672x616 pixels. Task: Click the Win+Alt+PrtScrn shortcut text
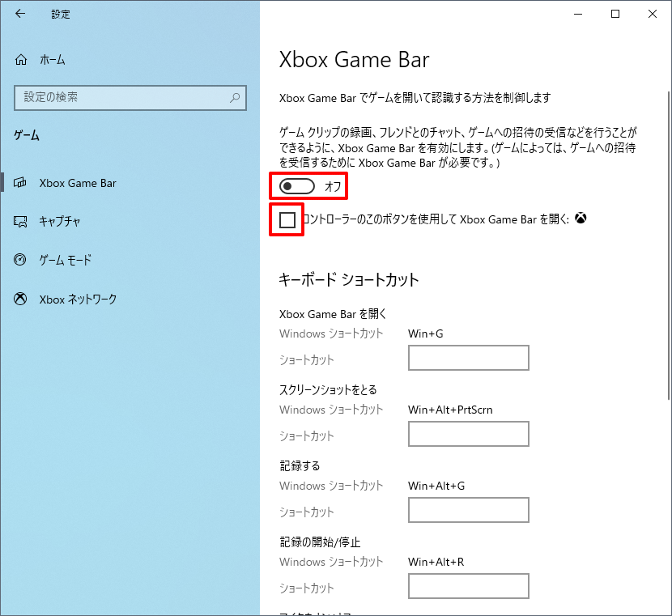click(450, 410)
